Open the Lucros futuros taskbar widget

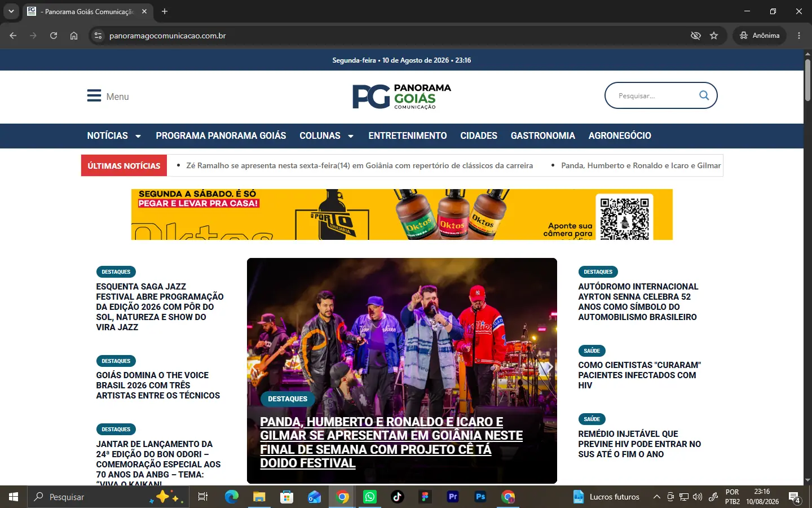pos(606,497)
